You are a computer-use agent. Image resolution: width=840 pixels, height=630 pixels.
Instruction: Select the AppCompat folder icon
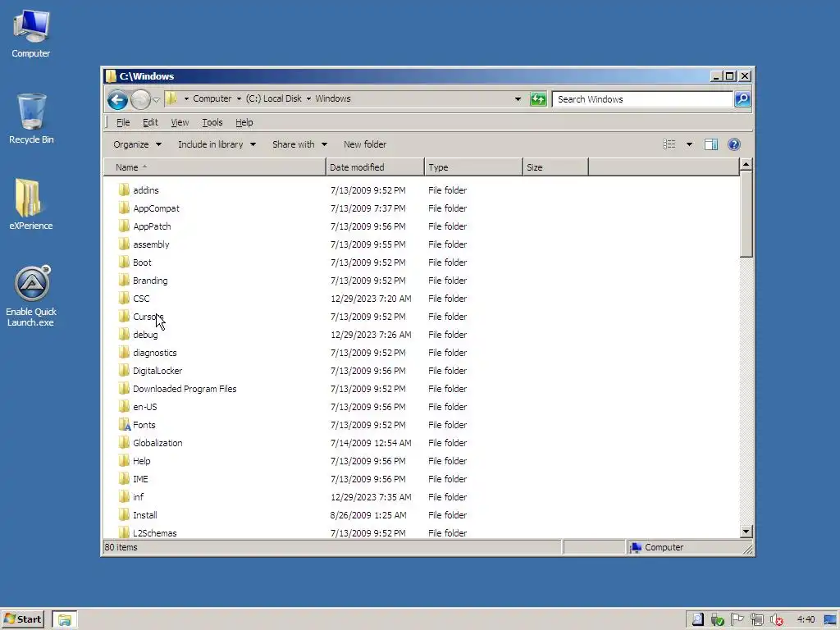(x=124, y=208)
